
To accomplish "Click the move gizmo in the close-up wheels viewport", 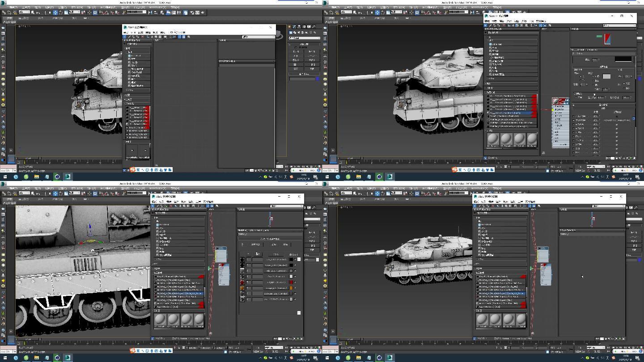I will [90, 233].
